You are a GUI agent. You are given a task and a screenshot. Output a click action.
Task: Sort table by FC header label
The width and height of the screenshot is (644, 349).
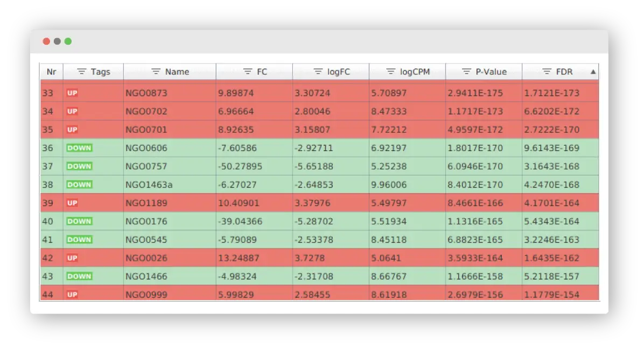(262, 72)
